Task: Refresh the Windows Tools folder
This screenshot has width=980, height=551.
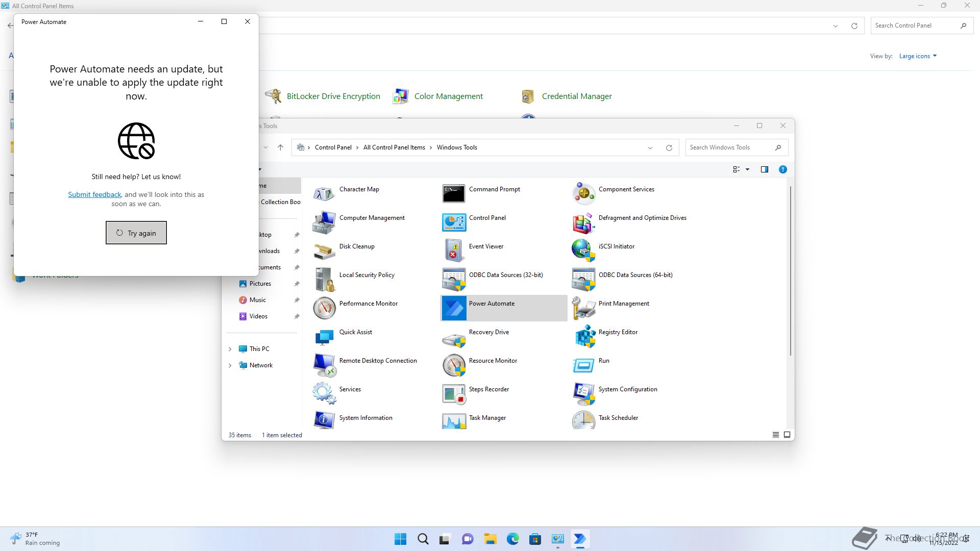Action: pyautogui.click(x=669, y=147)
